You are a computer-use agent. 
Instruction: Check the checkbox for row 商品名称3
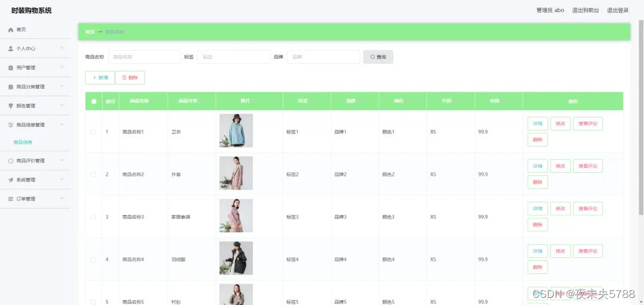(x=93, y=217)
